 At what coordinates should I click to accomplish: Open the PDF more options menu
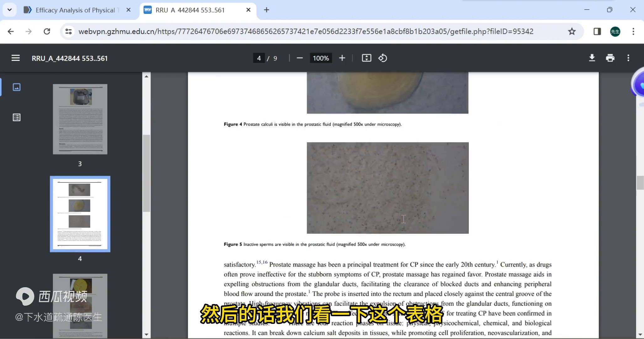628,58
